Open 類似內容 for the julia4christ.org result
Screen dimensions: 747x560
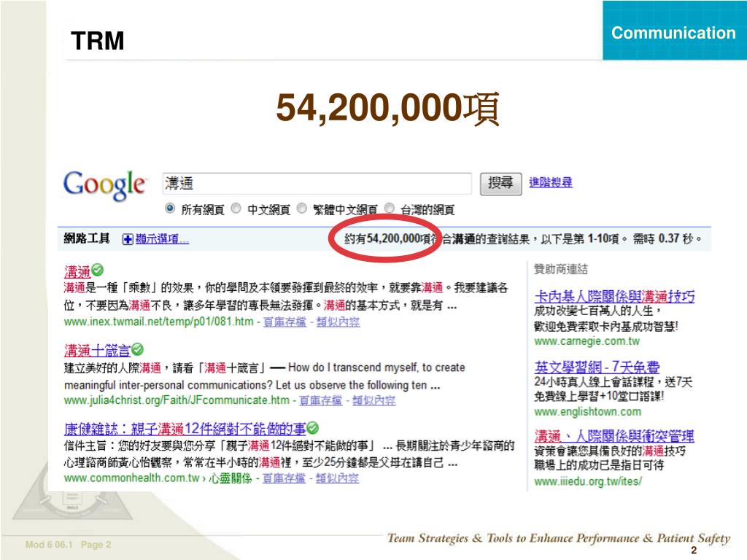tap(374, 400)
